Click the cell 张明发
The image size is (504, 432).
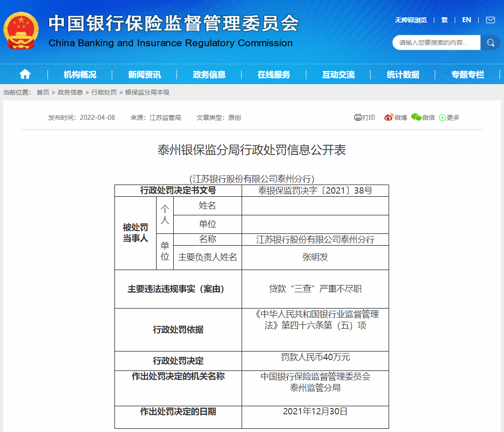point(315,257)
